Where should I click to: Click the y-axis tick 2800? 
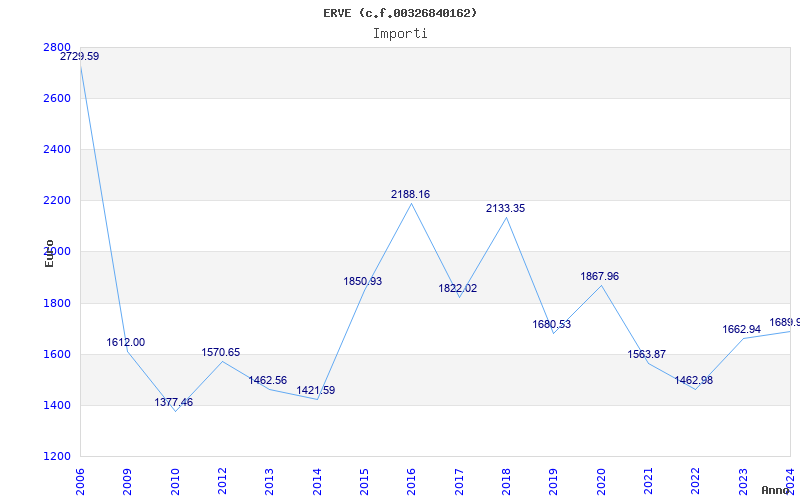click(x=57, y=47)
